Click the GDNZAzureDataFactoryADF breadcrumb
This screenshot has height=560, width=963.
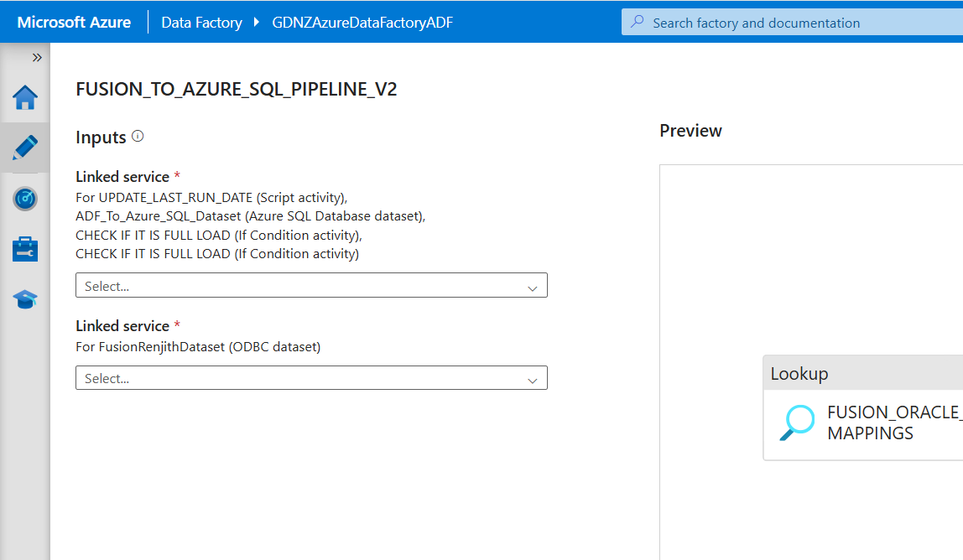(362, 23)
